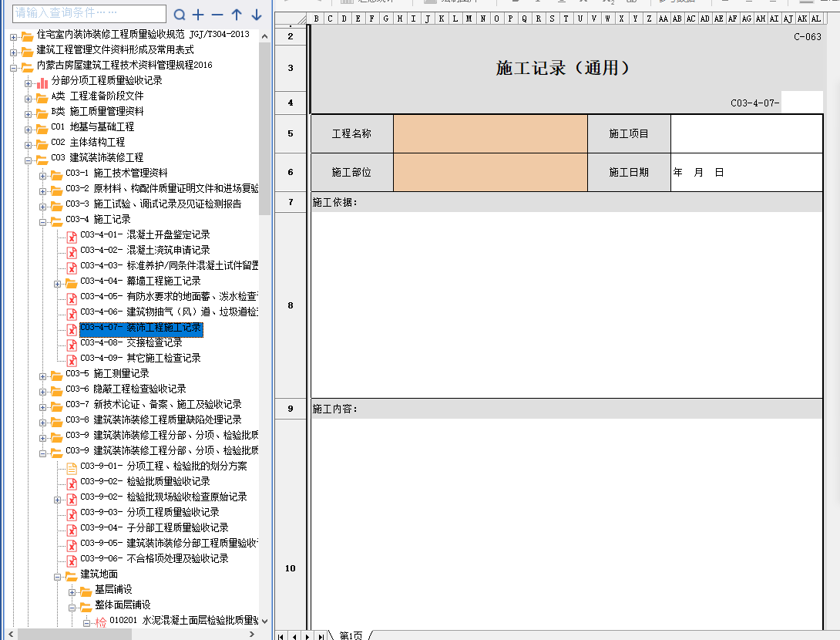Open C03-9-03 分项工程质量验收记录
Screen dimensions: 840x640
pyautogui.click(x=150, y=513)
